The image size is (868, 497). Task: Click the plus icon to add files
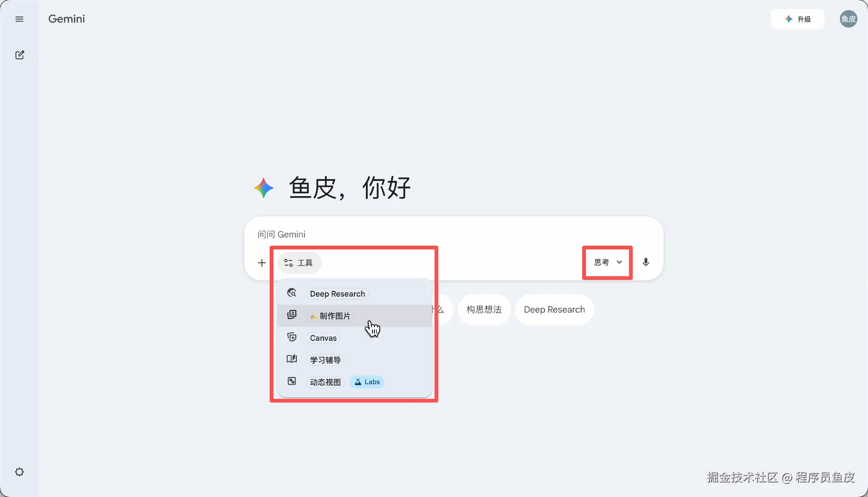[x=262, y=263]
